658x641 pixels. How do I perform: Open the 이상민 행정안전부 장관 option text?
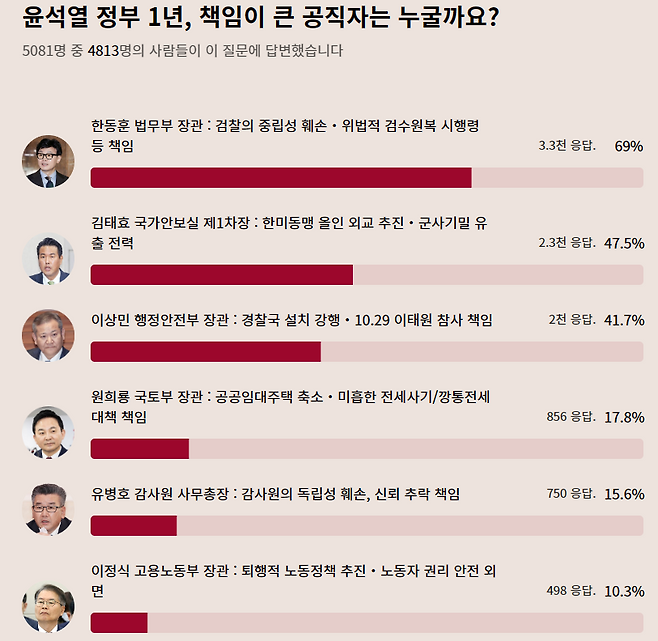click(292, 320)
